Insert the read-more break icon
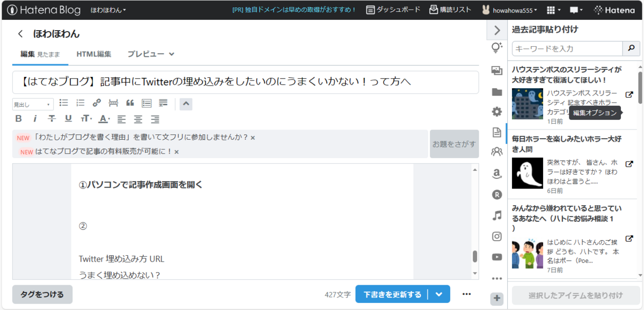The width and height of the screenshot is (644, 310). [113, 103]
